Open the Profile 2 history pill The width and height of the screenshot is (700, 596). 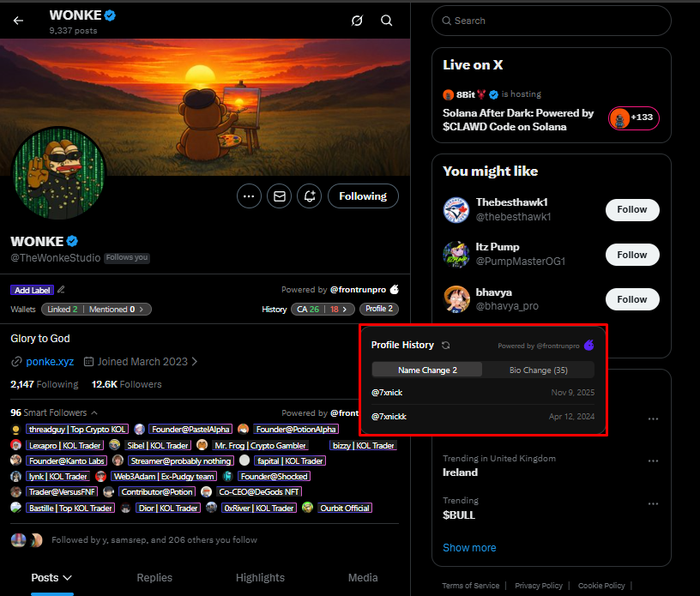click(379, 309)
